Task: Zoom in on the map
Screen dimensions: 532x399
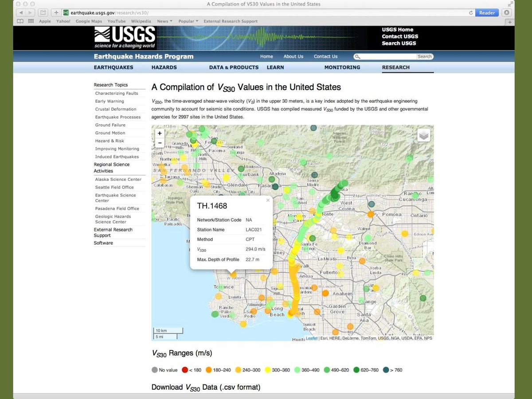Action: [160, 133]
